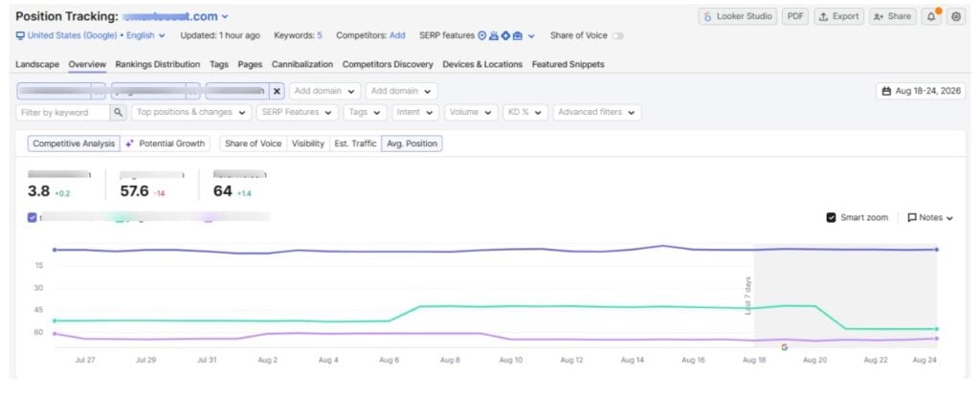Viewport: 980px width, 399px height.
Task: Click keyword filter search magnifier icon
Action: 118,112
